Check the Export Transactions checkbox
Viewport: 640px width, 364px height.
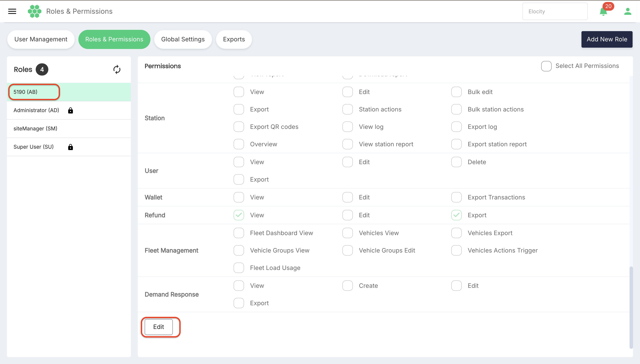click(456, 197)
